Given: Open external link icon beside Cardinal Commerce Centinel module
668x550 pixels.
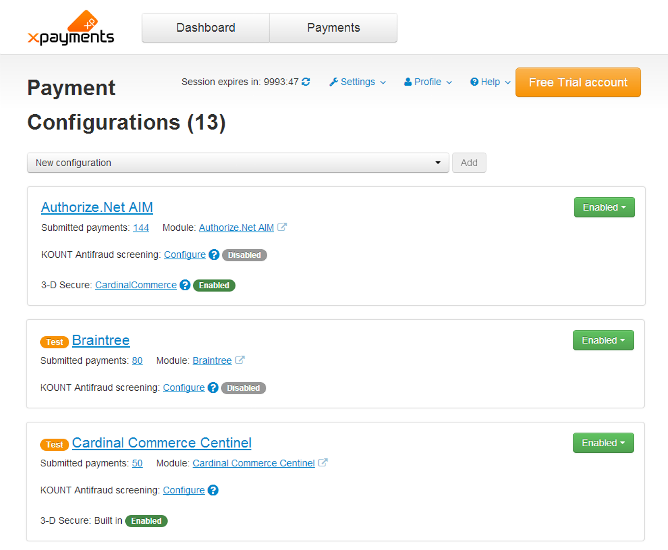Looking at the screenshot, I should [x=323, y=463].
